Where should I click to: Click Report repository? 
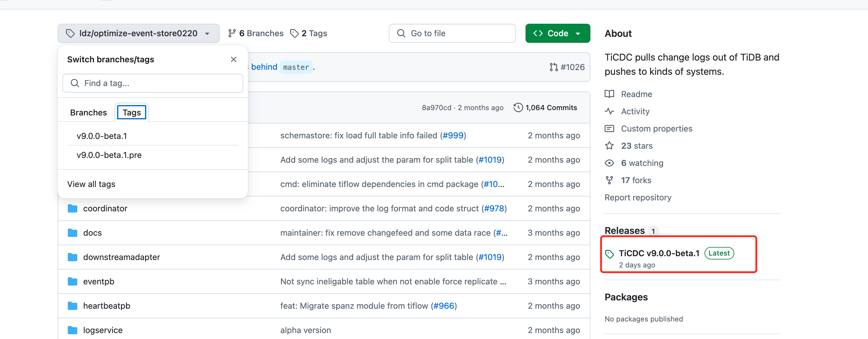coord(638,197)
